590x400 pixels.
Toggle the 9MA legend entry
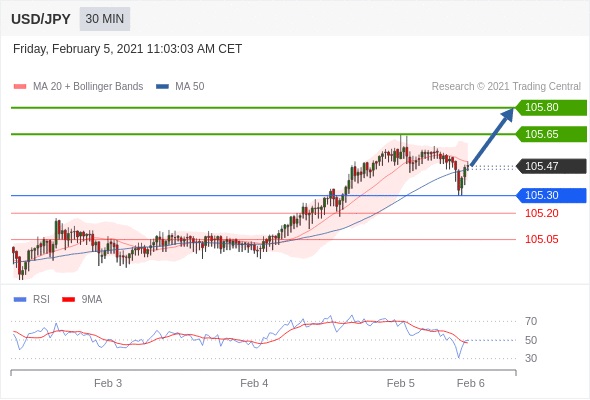[82, 300]
